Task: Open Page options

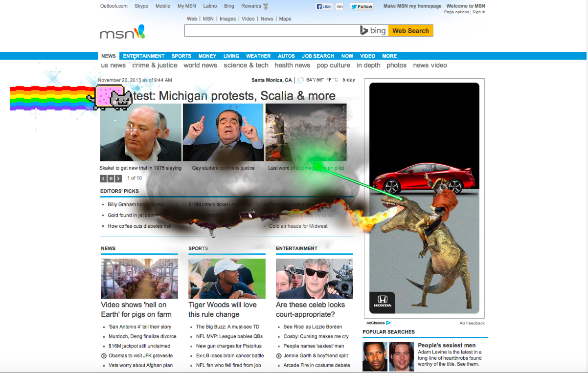Action: 456,12
